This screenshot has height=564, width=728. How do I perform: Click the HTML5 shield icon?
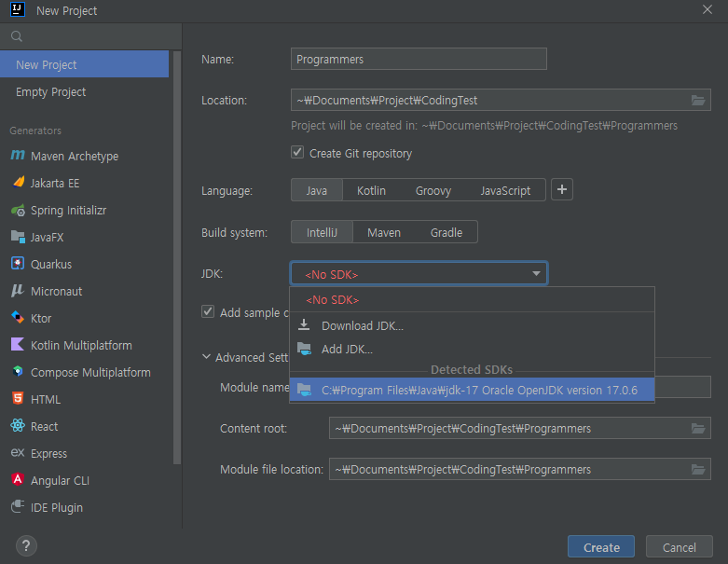(x=18, y=398)
